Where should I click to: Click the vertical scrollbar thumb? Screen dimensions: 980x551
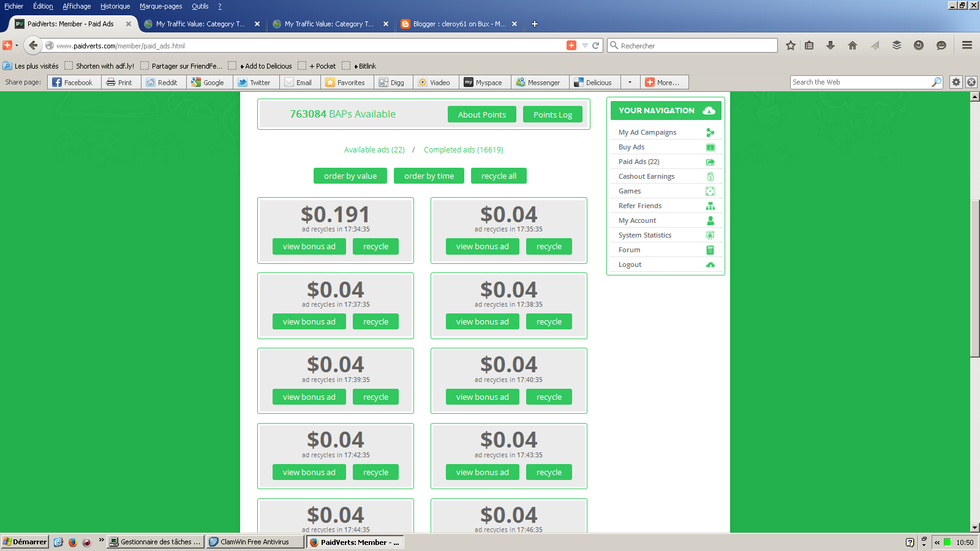click(x=975, y=279)
